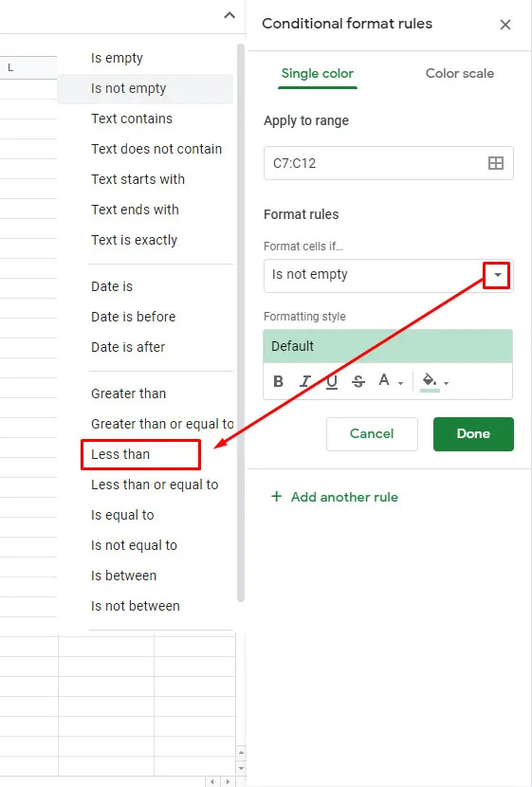Open the text color picker

click(x=391, y=381)
